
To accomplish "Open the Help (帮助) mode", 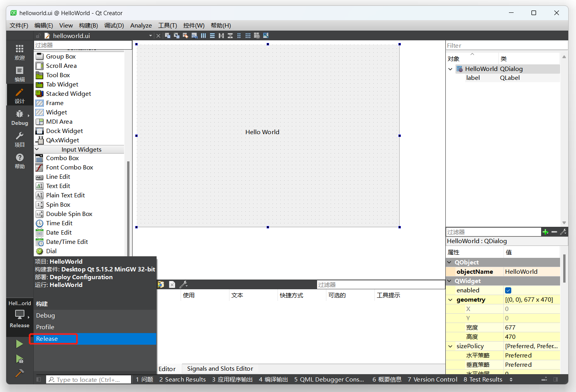I will tap(20, 161).
